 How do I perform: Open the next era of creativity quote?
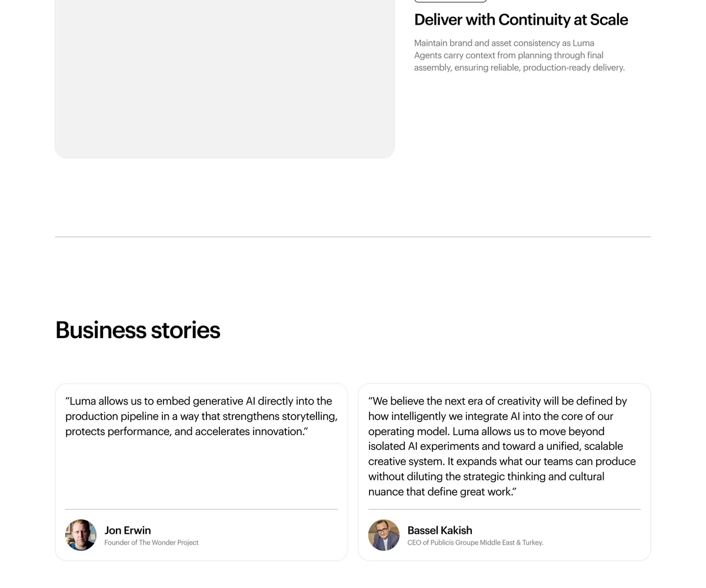click(502, 446)
